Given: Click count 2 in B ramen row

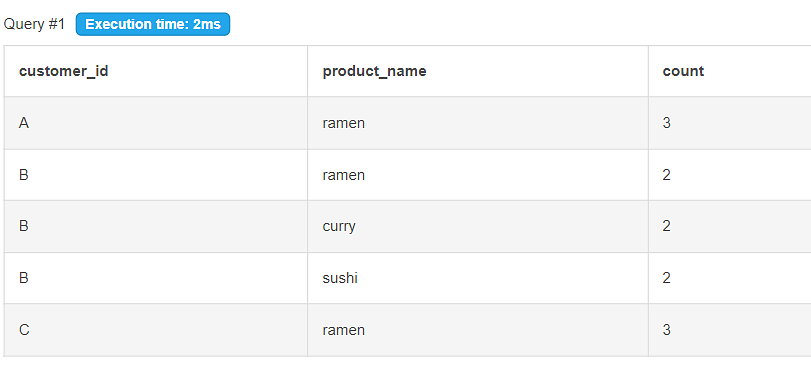Looking at the screenshot, I should [730, 175].
